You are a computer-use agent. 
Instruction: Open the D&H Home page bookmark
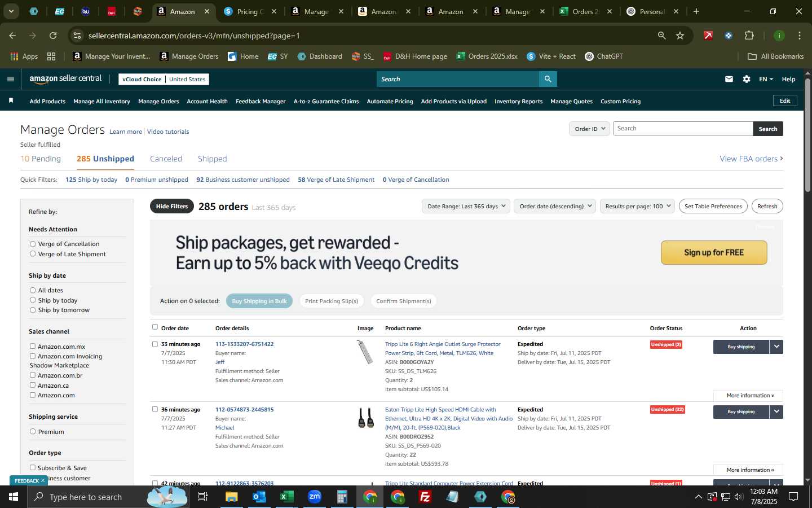click(415, 56)
